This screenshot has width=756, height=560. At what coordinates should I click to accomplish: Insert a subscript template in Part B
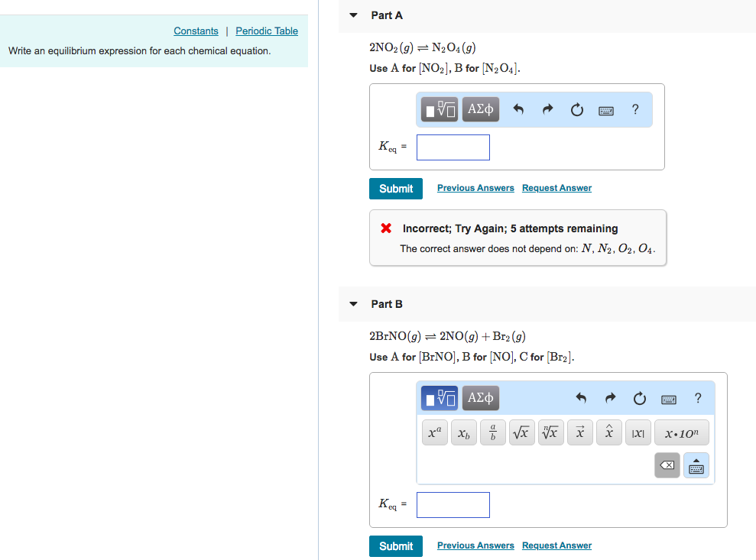(x=463, y=432)
